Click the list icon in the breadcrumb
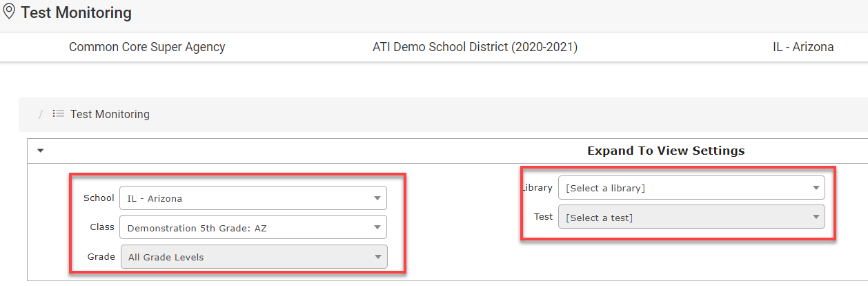Screen dimensions: 868x286 tap(59, 114)
